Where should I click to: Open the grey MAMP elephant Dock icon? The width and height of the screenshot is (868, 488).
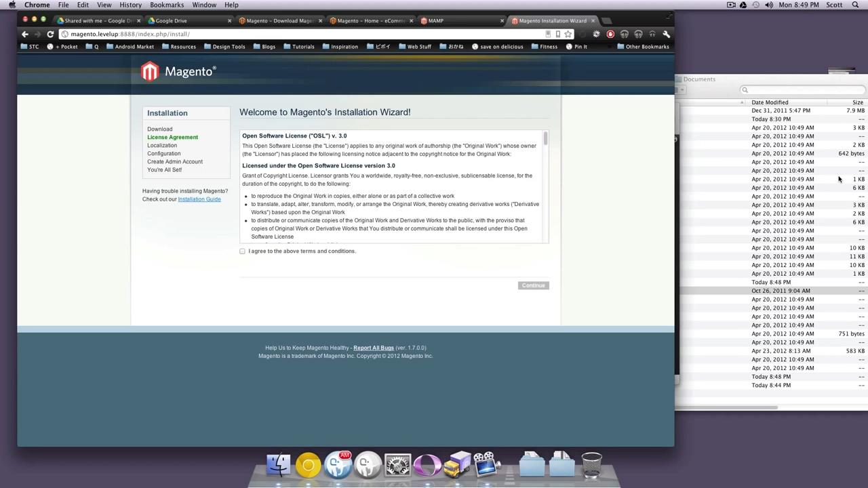pyautogui.click(x=368, y=465)
